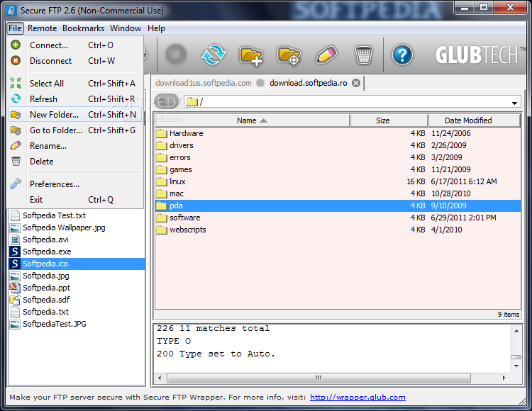Viewport: 532px width, 411px height.
Task: Click Preferences wrench icon in menu
Action: (x=16, y=184)
